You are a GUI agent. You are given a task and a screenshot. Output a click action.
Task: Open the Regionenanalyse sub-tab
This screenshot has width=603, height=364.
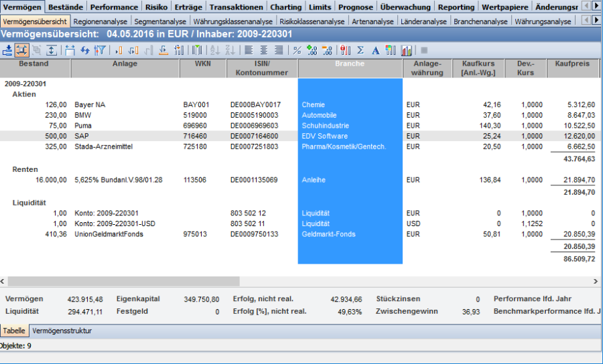point(101,21)
